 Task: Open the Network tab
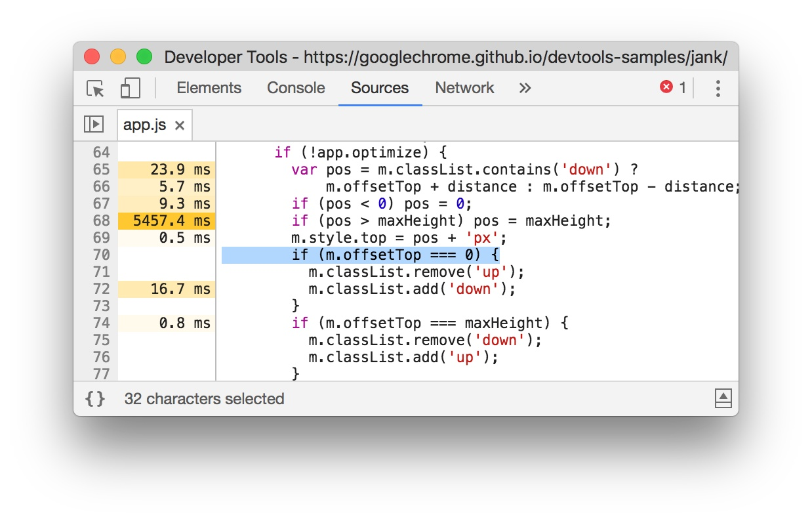pos(464,88)
